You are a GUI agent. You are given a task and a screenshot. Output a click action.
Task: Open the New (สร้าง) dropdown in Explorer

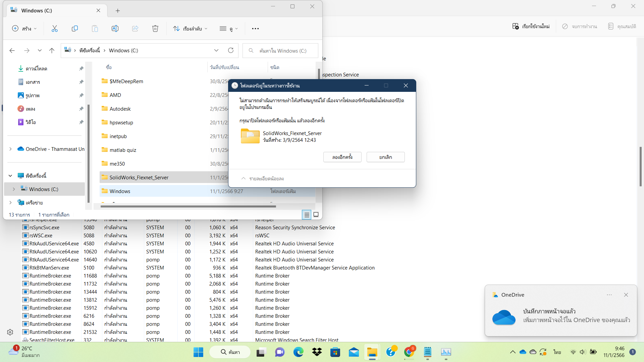(x=24, y=28)
